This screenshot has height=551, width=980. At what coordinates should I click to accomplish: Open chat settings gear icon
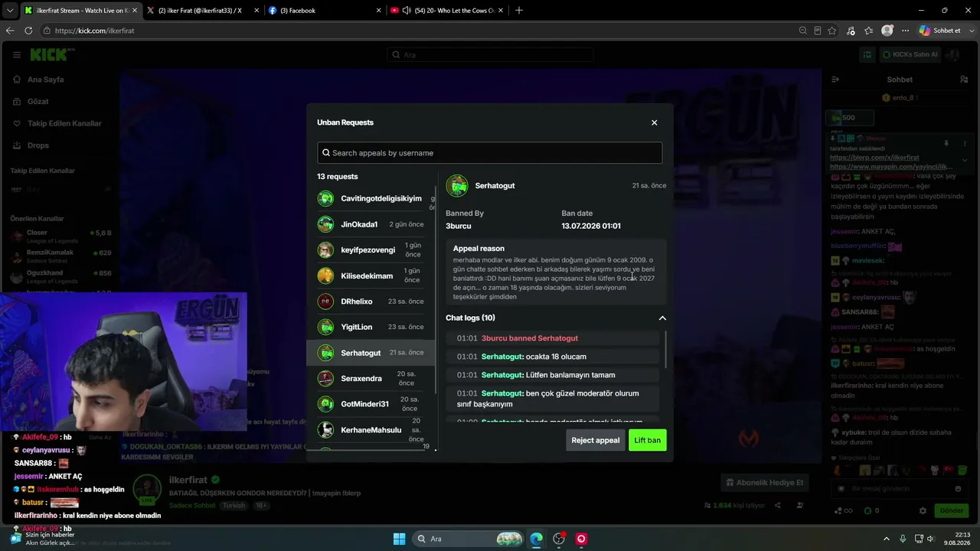[x=923, y=510]
